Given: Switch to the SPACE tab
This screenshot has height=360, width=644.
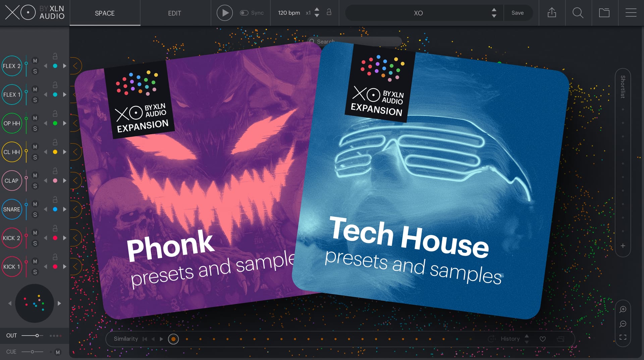Looking at the screenshot, I should click(105, 13).
